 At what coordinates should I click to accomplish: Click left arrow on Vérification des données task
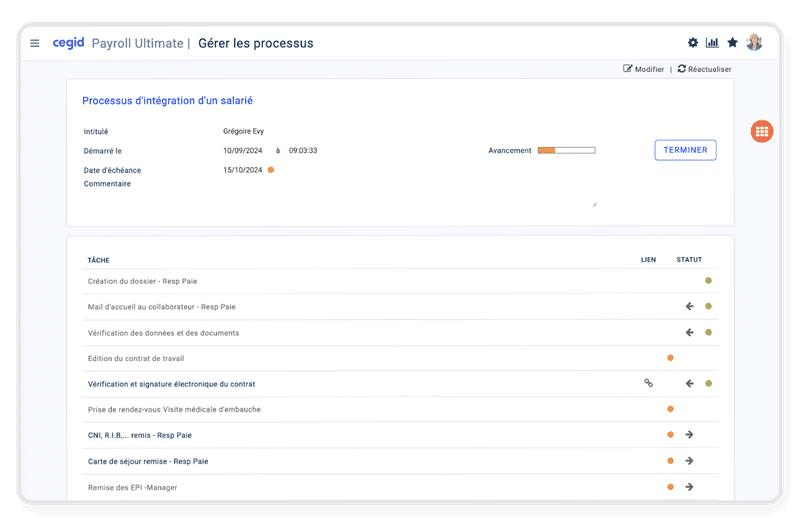689,332
